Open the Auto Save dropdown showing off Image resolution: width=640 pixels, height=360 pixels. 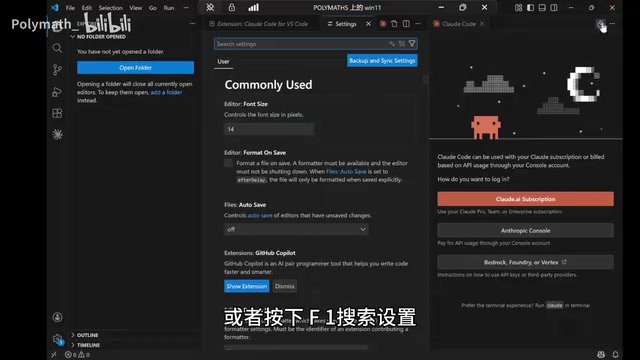(x=296, y=229)
